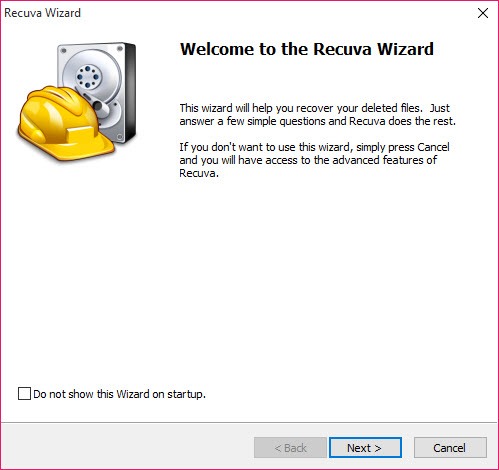Screen dimensions: 499x470
Task: Click the 'Welcome to the Recuva Wizard' heading
Action: (307, 49)
